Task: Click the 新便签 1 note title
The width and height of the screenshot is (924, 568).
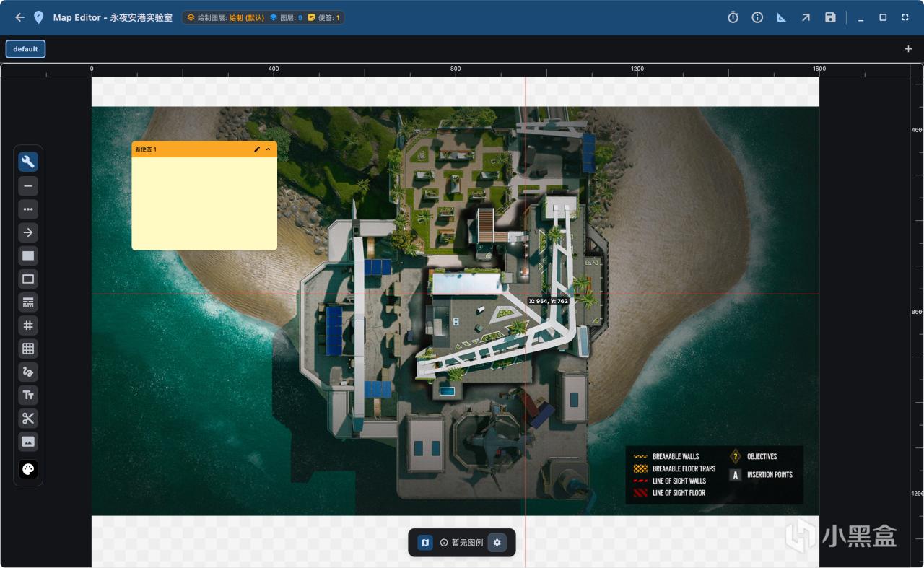Action: click(146, 149)
